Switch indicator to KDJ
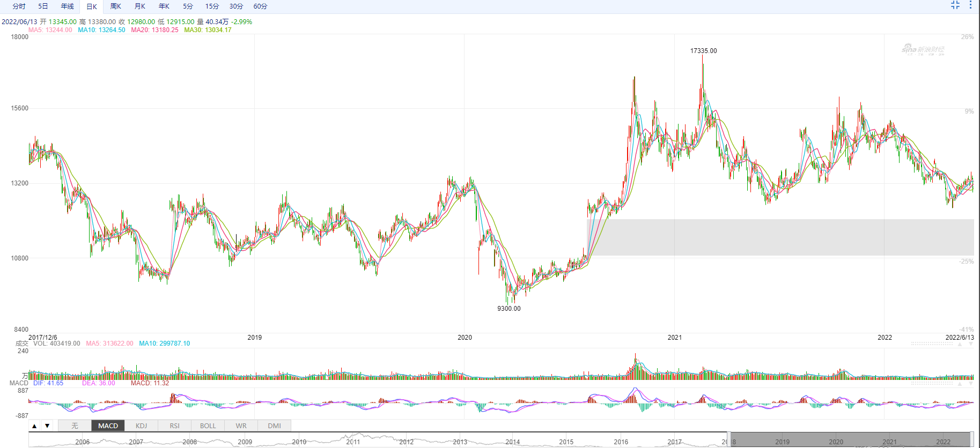Screen dimensions: 980x448 pyautogui.click(x=141, y=426)
